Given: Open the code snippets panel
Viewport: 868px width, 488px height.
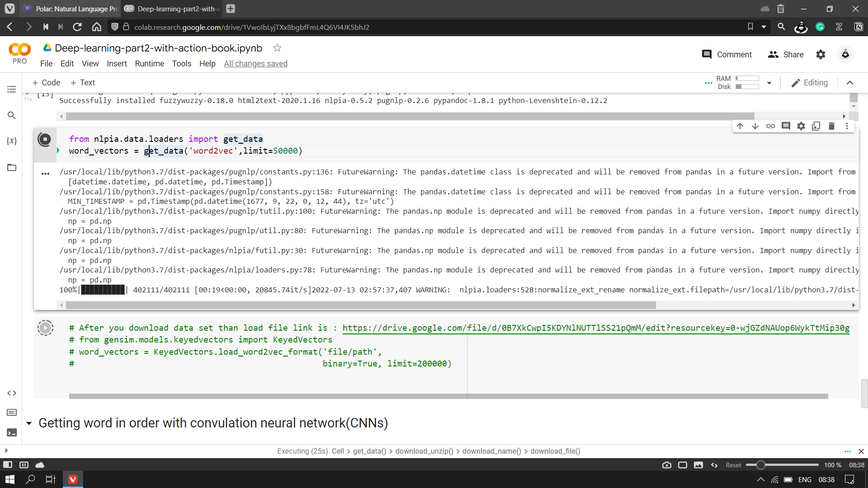Looking at the screenshot, I should [x=12, y=393].
